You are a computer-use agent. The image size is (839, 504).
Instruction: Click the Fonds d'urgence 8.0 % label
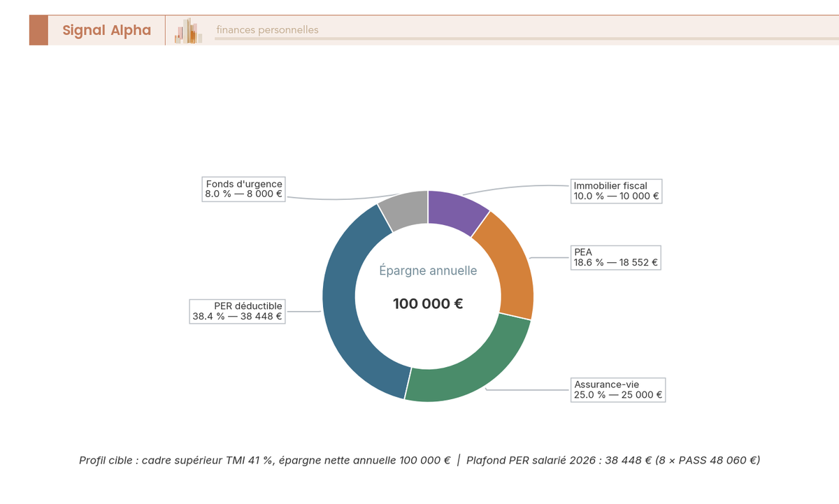click(x=244, y=189)
